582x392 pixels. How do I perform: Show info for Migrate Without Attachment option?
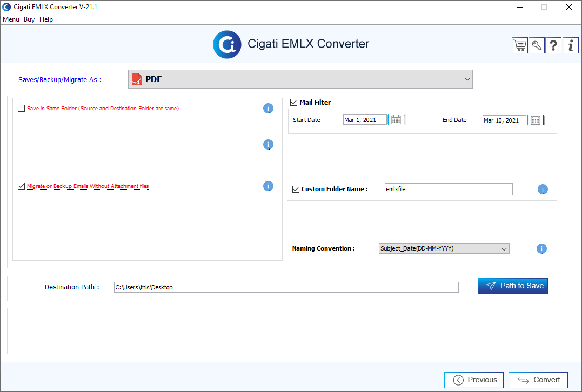(269, 186)
